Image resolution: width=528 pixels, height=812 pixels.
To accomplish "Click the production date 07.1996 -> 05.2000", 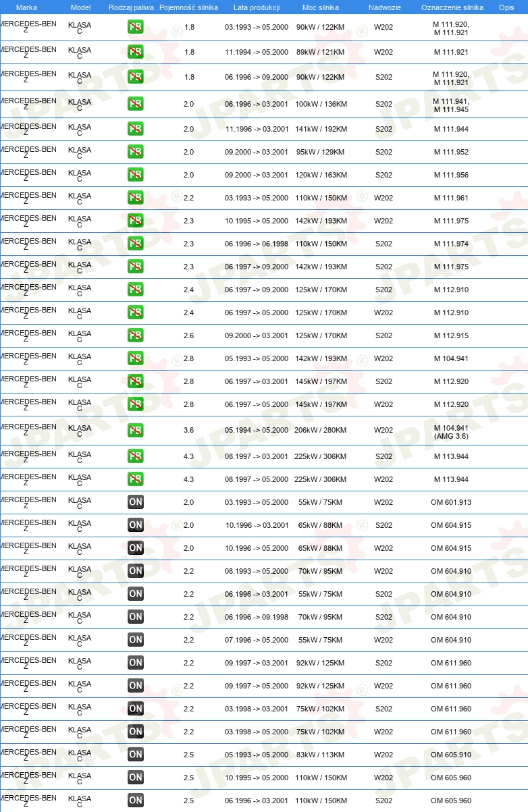I will tap(257, 640).
